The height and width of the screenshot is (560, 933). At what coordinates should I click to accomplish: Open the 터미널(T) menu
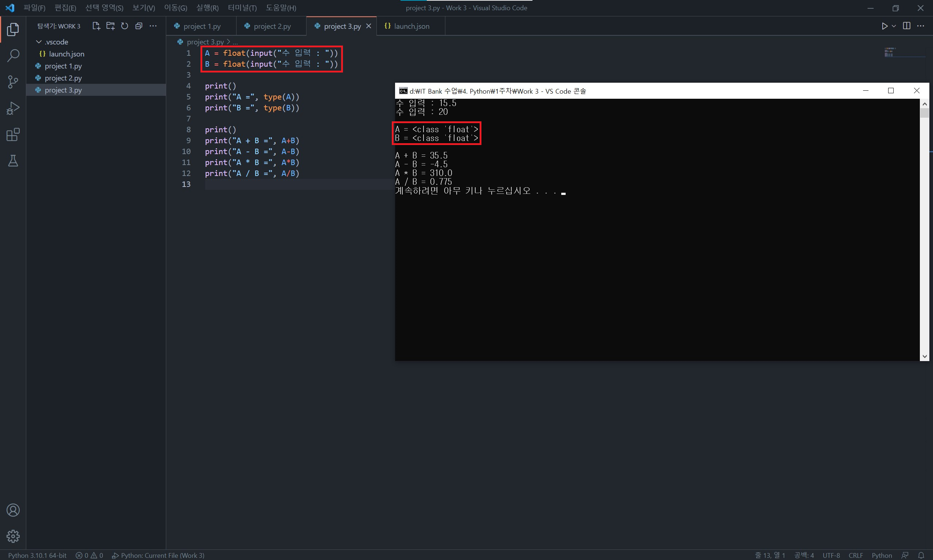(242, 8)
